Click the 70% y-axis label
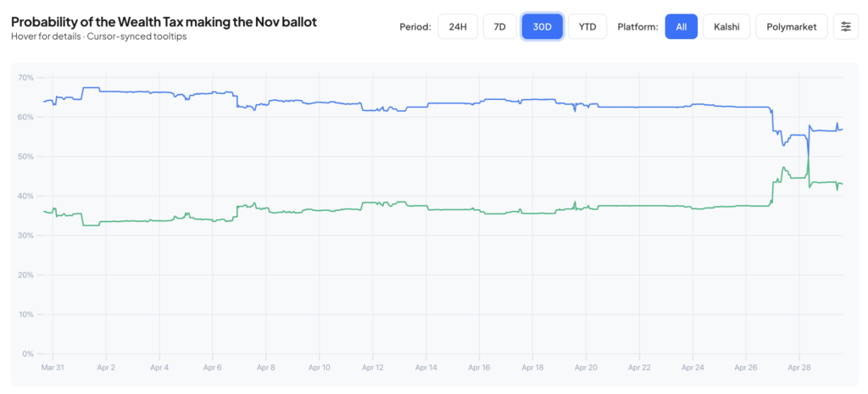Viewport: 868px width, 394px height. (x=25, y=78)
